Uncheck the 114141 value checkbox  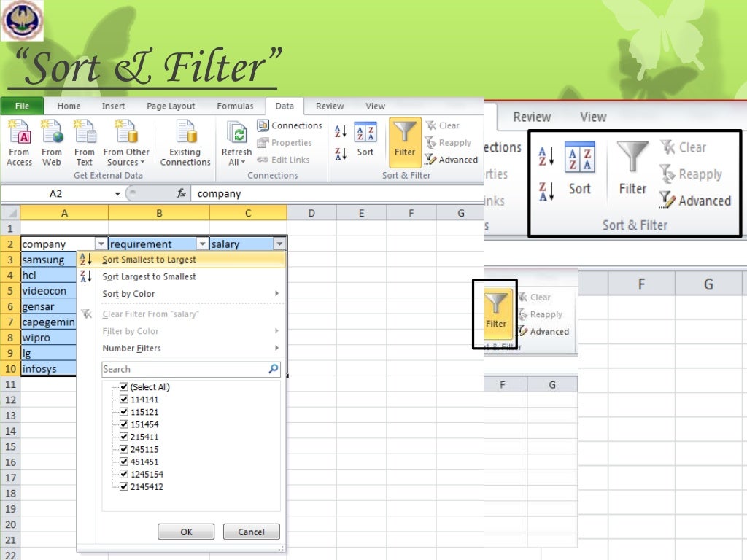[124, 399]
